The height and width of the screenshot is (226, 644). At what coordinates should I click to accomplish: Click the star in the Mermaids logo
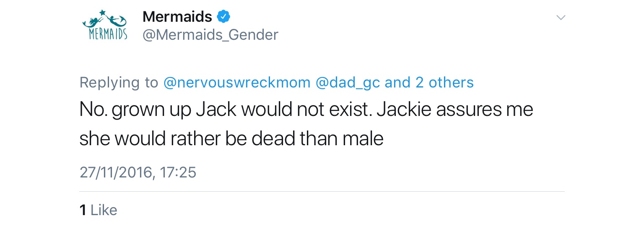[102, 13]
